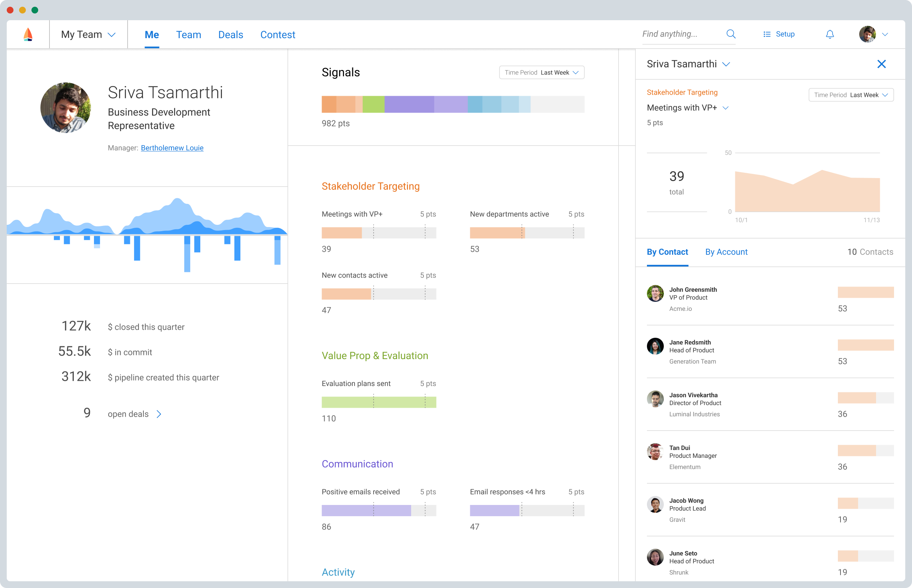Click Jane Redsmith's contact avatar
Image resolution: width=912 pixels, height=588 pixels.
655,346
